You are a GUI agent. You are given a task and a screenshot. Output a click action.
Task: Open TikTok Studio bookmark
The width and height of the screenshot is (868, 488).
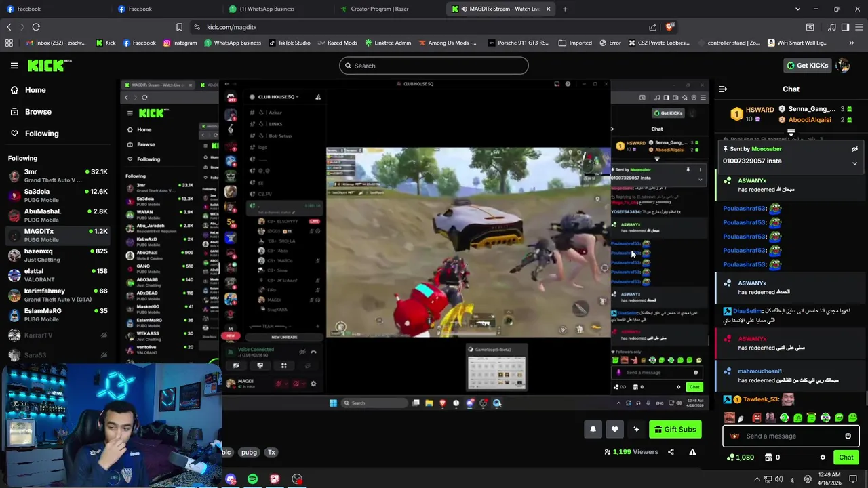290,43
